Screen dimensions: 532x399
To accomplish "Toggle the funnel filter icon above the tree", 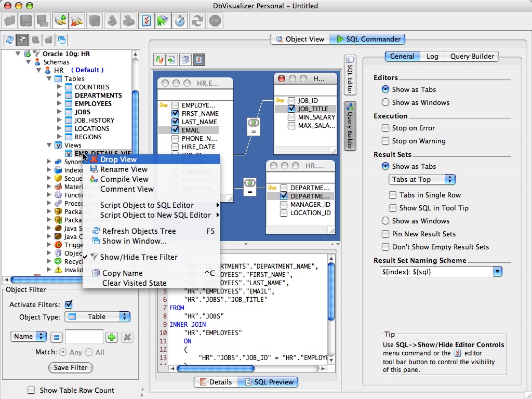I will click(22, 40).
